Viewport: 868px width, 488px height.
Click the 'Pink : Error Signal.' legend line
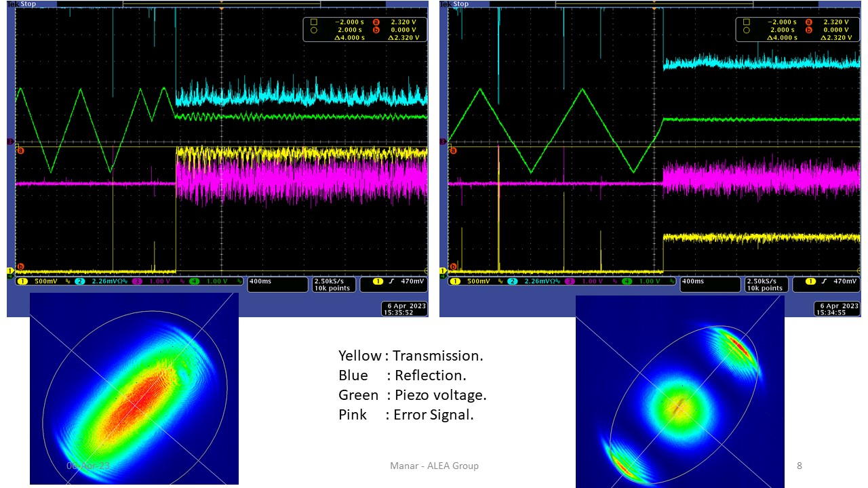coord(406,415)
